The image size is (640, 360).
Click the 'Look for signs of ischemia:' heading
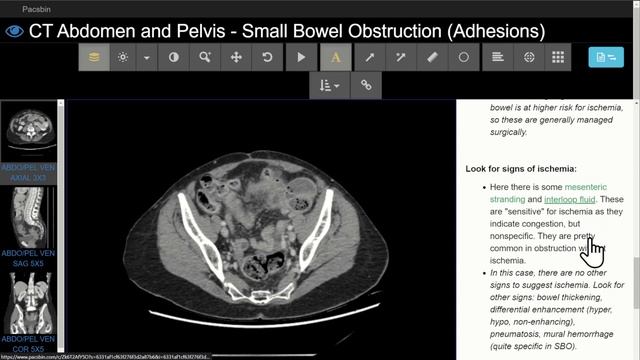pyautogui.click(x=521, y=169)
